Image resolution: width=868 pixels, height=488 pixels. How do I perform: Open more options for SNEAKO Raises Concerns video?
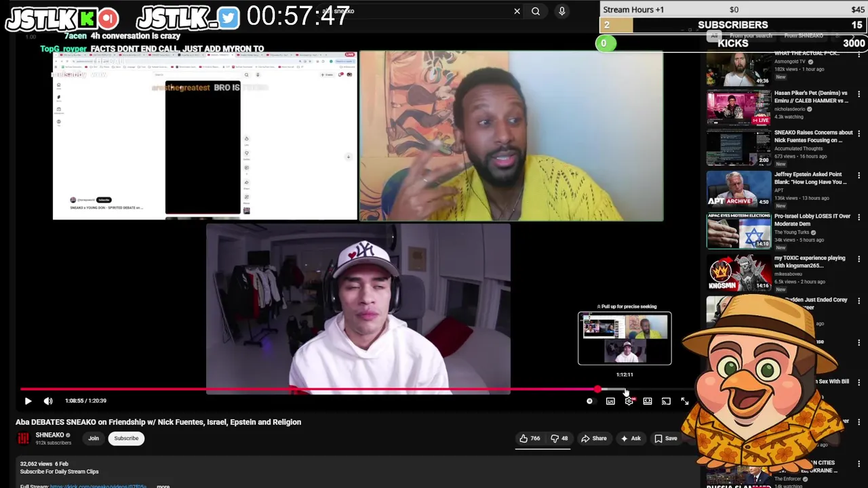[859, 134]
